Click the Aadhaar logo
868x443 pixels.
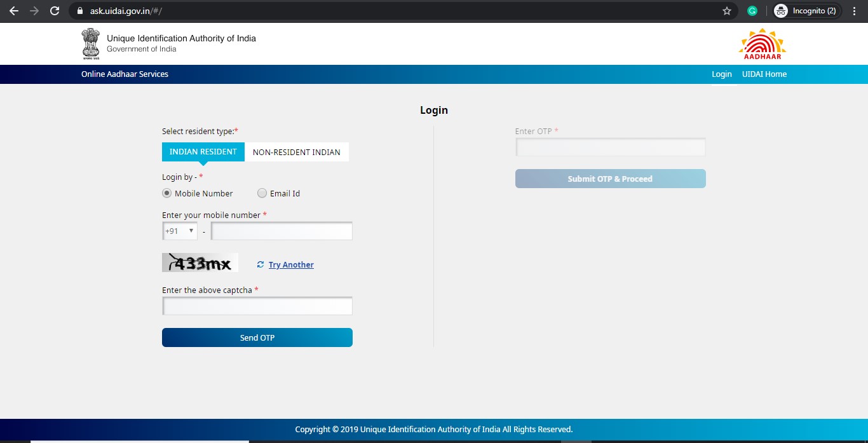762,44
